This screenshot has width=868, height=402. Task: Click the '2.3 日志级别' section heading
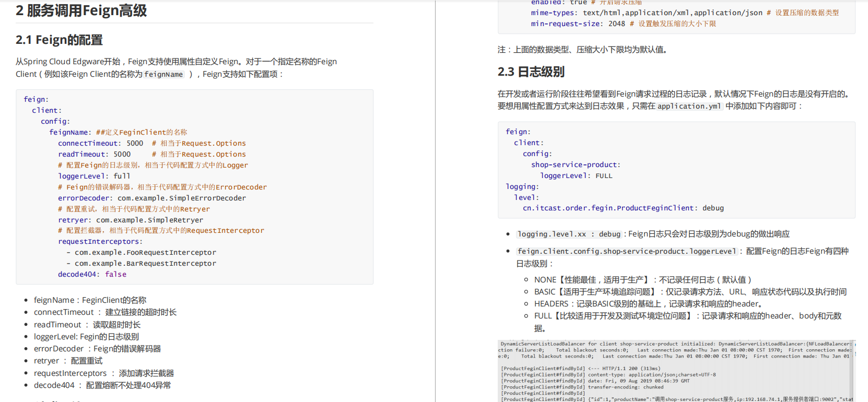click(531, 72)
